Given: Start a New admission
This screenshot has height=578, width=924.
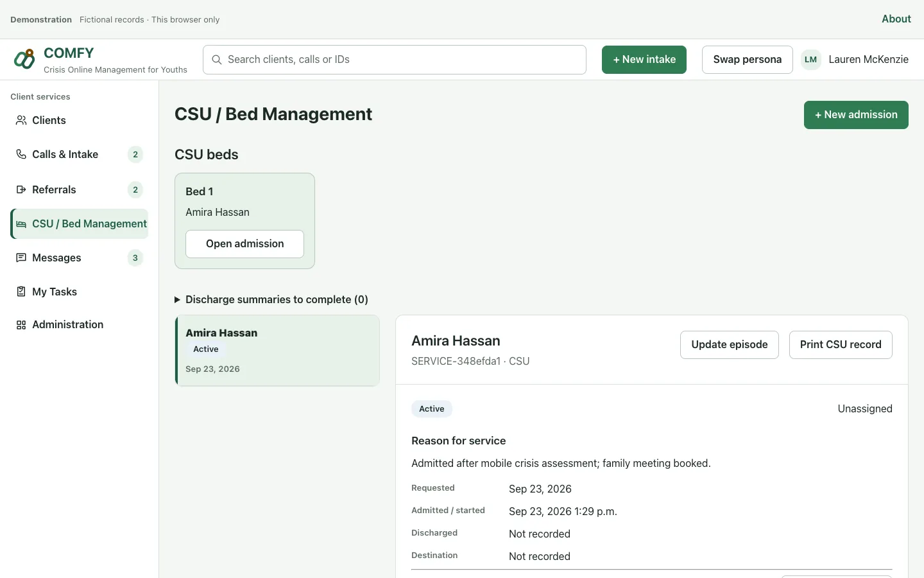Looking at the screenshot, I should [x=856, y=115].
